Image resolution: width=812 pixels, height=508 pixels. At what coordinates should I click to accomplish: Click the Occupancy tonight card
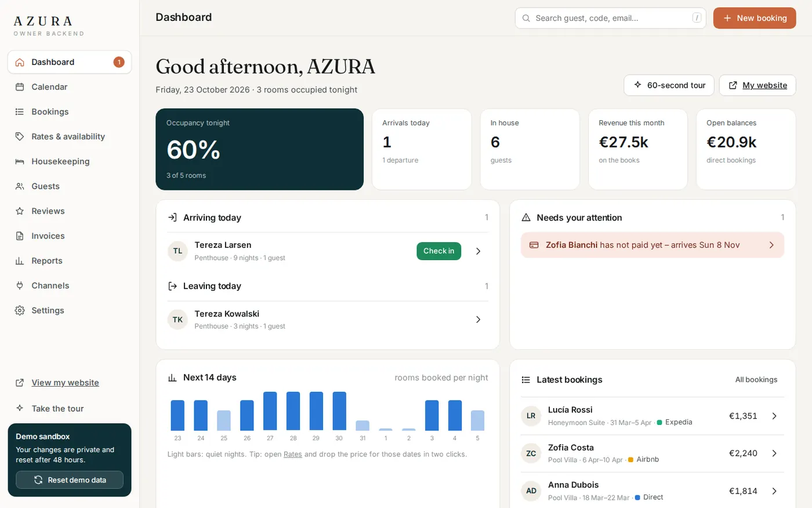(259, 149)
